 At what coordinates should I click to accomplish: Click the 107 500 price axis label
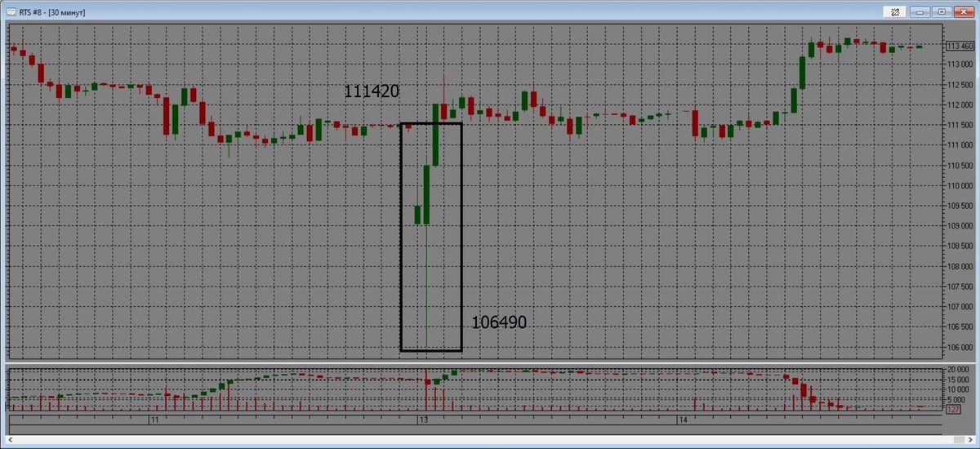[x=960, y=287]
